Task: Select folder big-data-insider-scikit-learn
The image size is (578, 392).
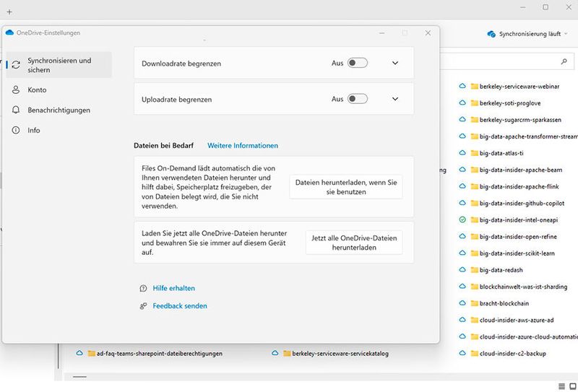Action: (517, 253)
